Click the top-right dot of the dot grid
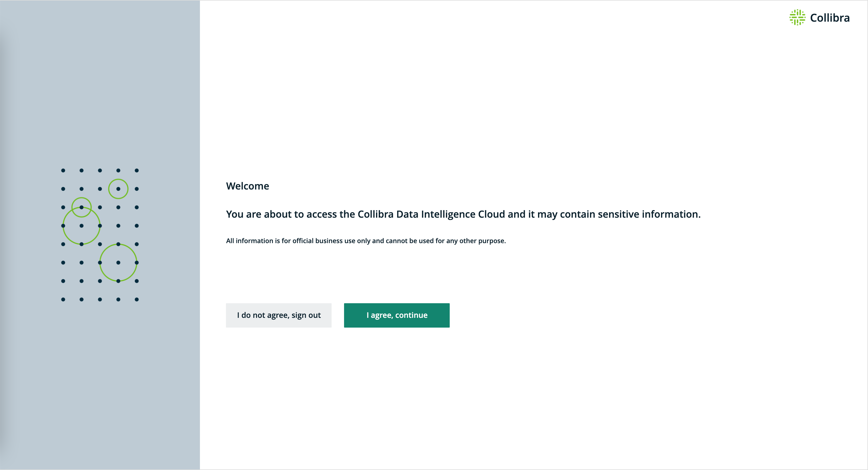This screenshot has width=868, height=470. click(x=137, y=170)
